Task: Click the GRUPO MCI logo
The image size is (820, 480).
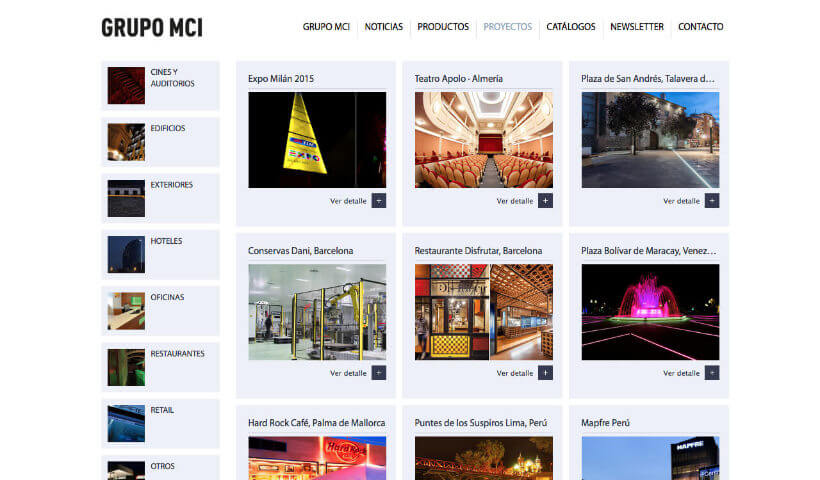Action: click(152, 28)
